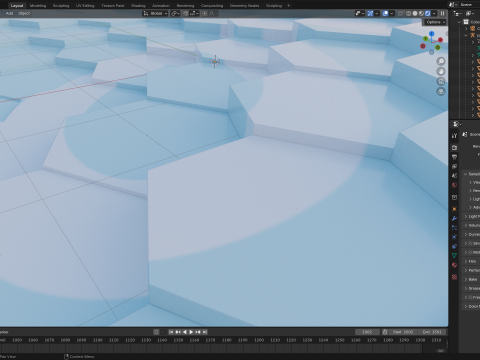Switch to the Modeling workspace tab
480x360 pixels.
38,5
